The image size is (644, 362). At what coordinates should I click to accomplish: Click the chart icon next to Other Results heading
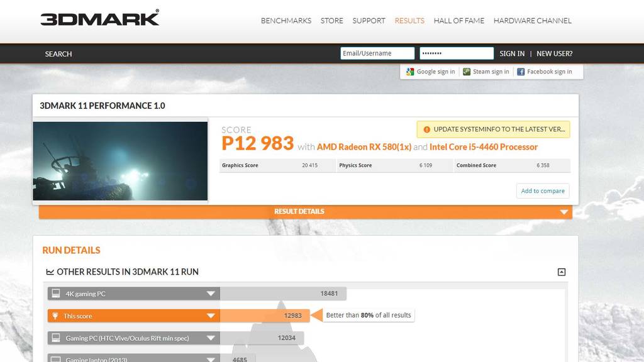(x=50, y=271)
